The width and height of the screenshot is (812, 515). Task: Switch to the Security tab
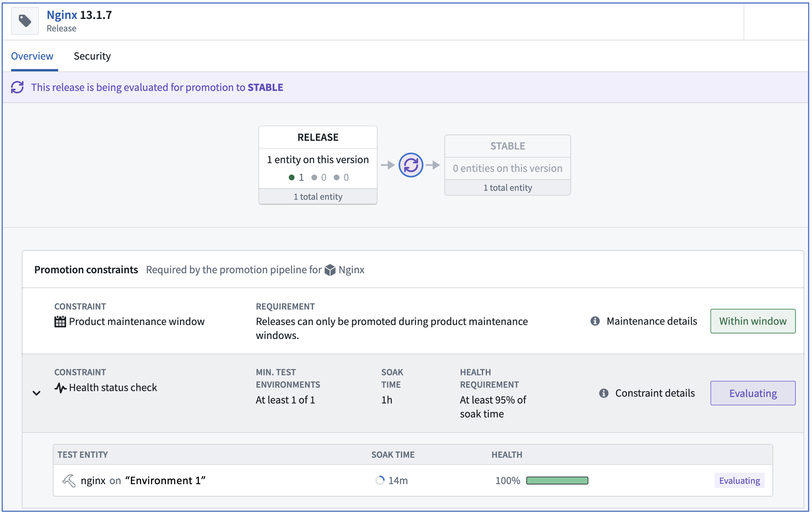click(92, 56)
